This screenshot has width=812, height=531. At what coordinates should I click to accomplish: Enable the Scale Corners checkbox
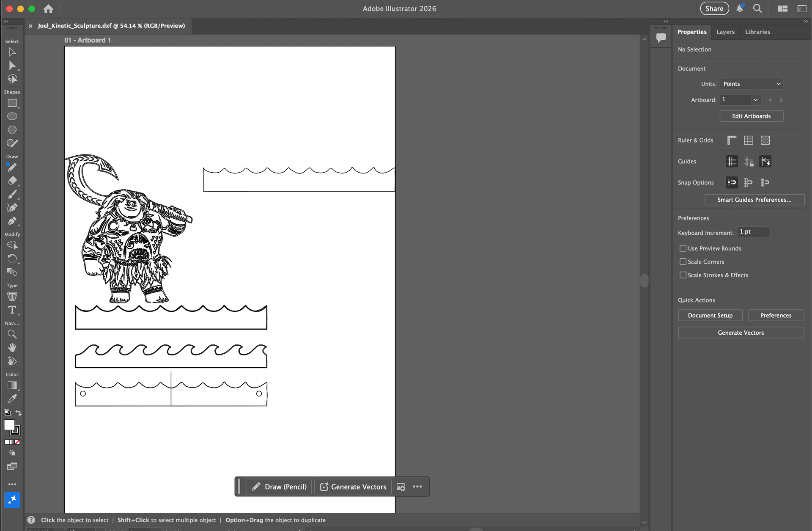click(683, 262)
